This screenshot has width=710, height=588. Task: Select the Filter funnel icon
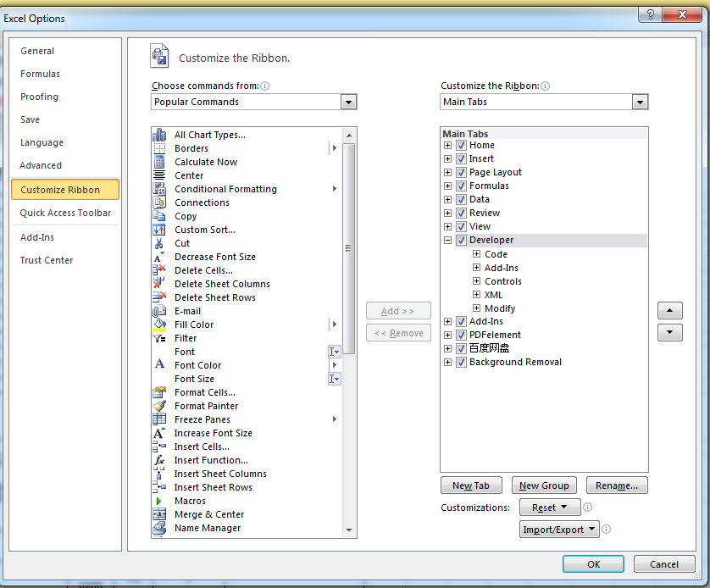(x=159, y=338)
